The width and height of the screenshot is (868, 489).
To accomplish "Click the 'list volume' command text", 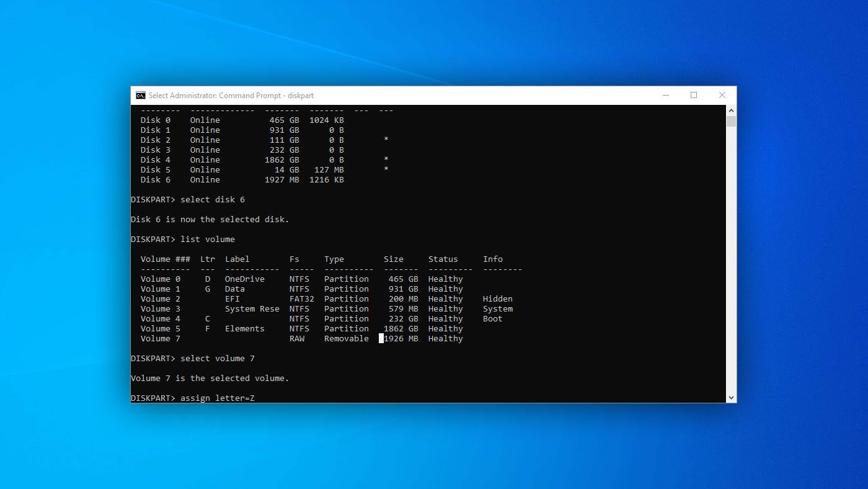I will (208, 240).
